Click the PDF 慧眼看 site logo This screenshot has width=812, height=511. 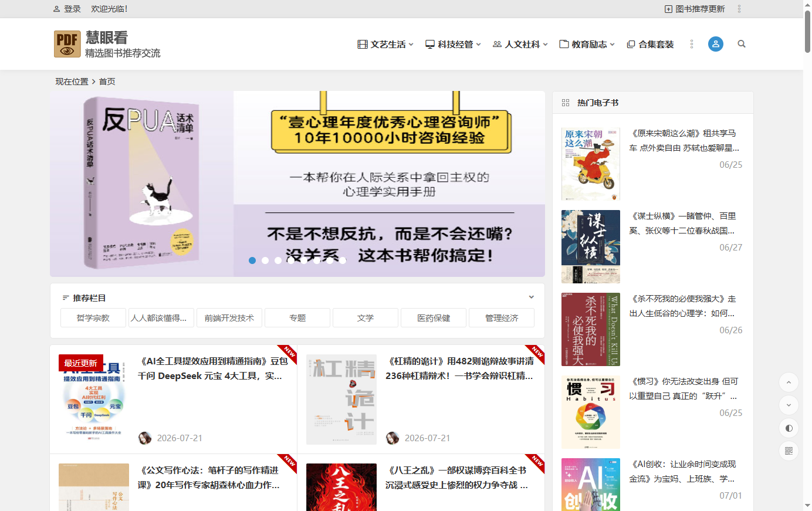[x=107, y=44]
